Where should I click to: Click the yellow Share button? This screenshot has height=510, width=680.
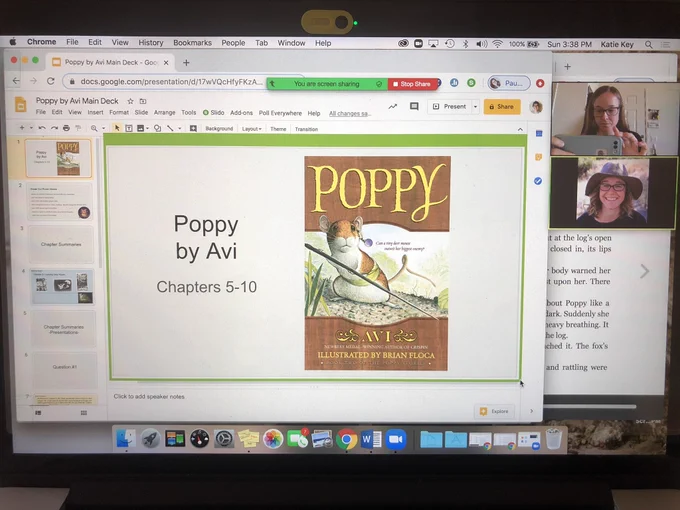pos(502,107)
